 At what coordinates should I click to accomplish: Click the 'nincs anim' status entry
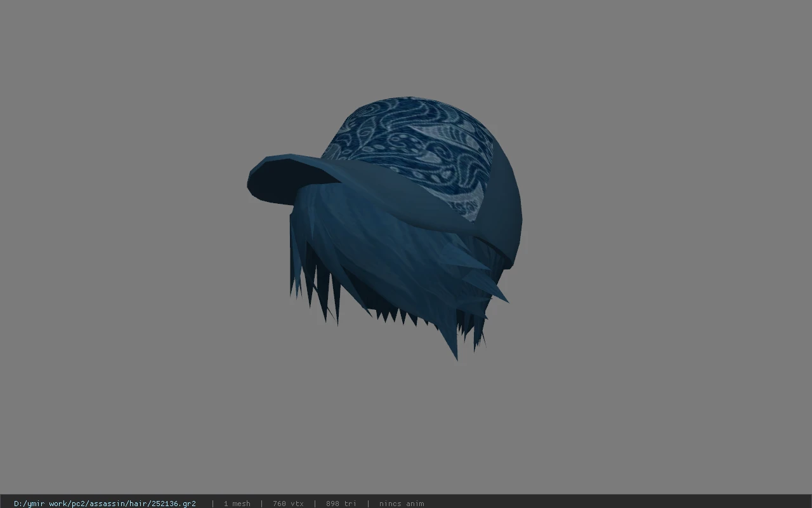point(402,504)
